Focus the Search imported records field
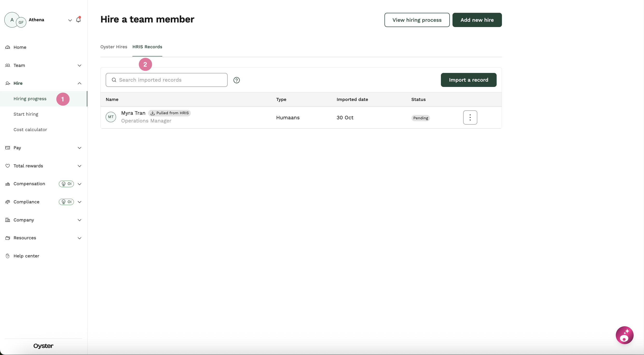The image size is (644, 355). click(x=166, y=80)
